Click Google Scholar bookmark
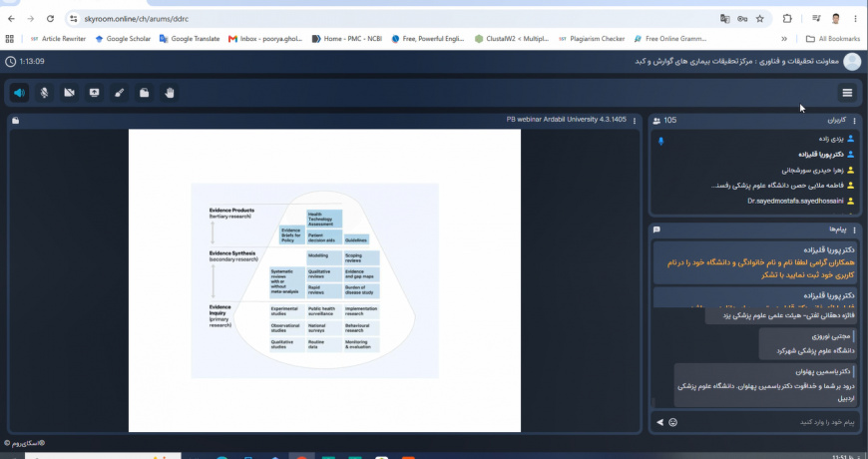This screenshot has height=459, width=868. point(123,39)
